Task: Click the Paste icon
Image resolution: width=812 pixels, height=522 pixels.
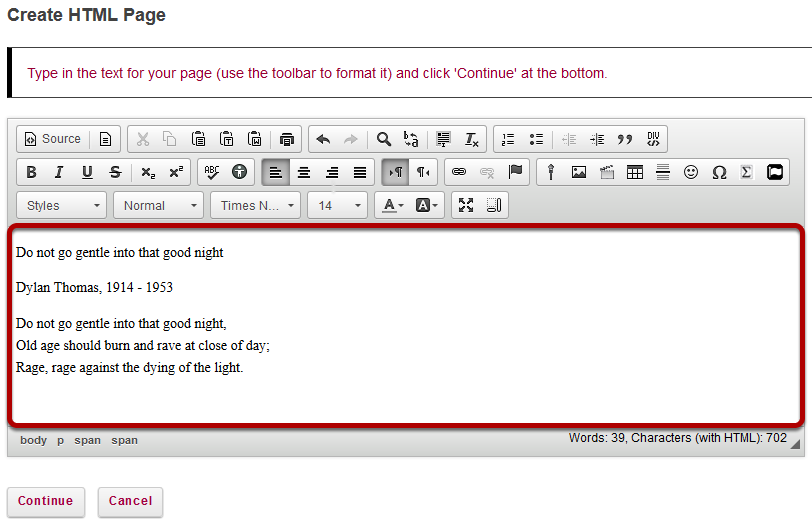Action: click(x=198, y=139)
